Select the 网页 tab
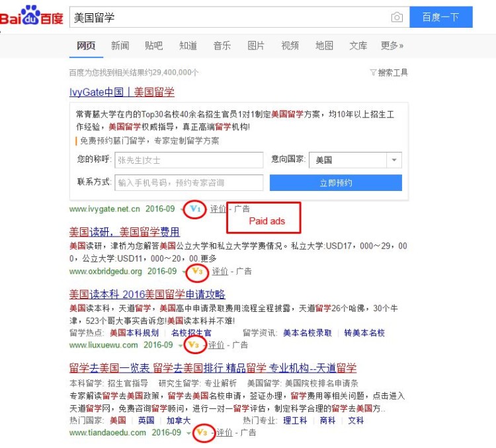Image resolution: width=496 pixels, height=448 pixels. (x=86, y=46)
